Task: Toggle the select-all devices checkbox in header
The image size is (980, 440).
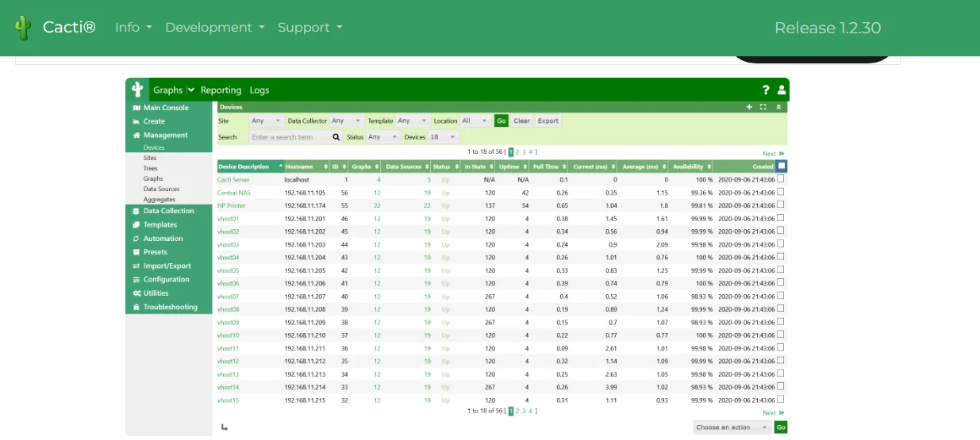Action: tap(782, 166)
